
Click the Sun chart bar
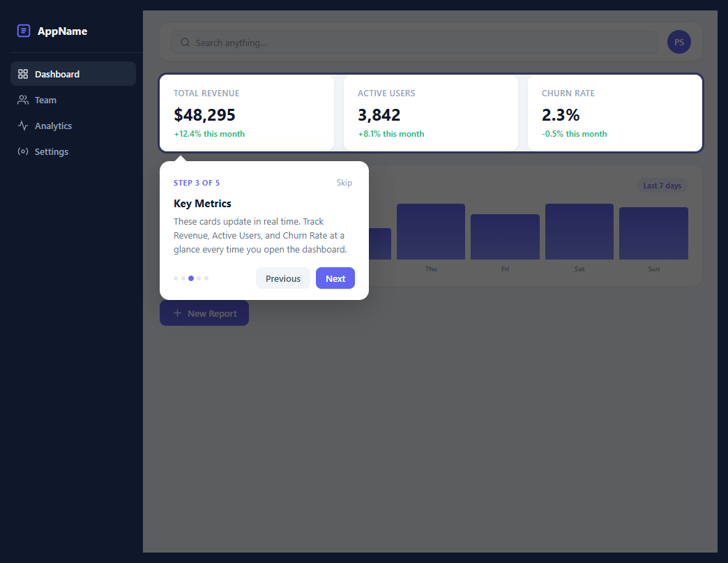pyautogui.click(x=653, y=233)
